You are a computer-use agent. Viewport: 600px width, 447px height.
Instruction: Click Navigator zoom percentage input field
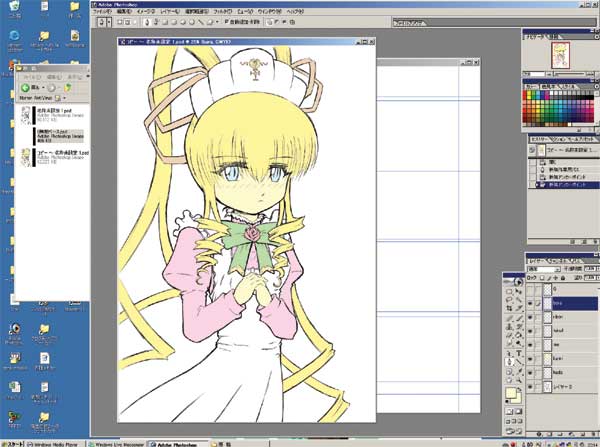coord(533,74)
